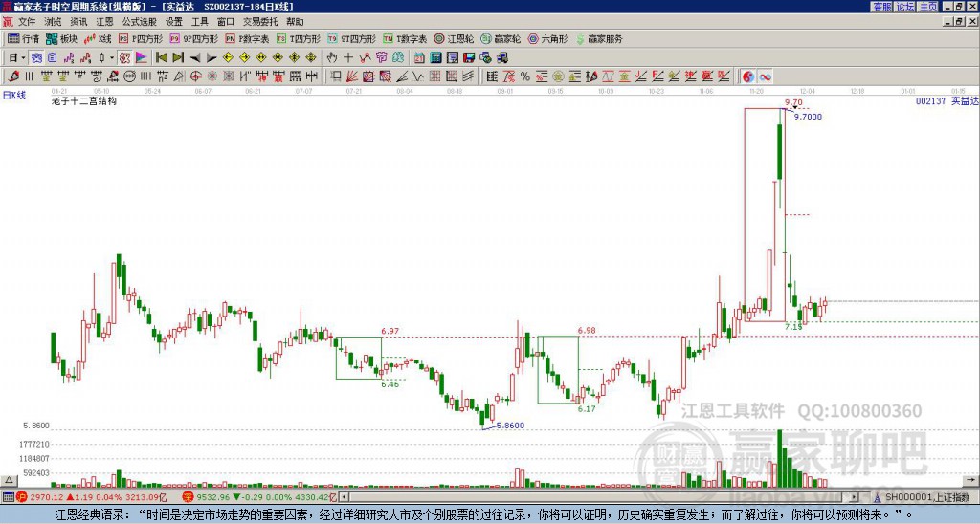This screenshot has width=980, height=524.
Task: Open 9P四方形 tool
Action: click(194, 38)
